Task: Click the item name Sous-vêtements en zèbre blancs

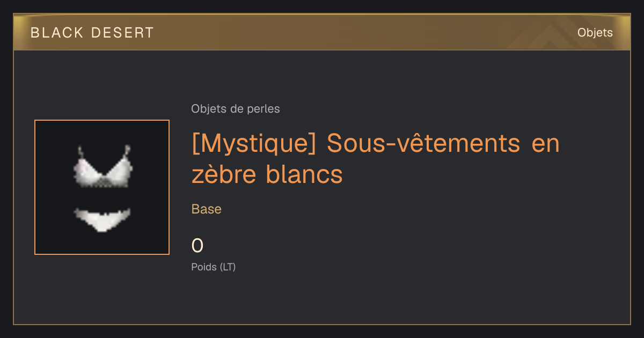Action: pos(376,159)
